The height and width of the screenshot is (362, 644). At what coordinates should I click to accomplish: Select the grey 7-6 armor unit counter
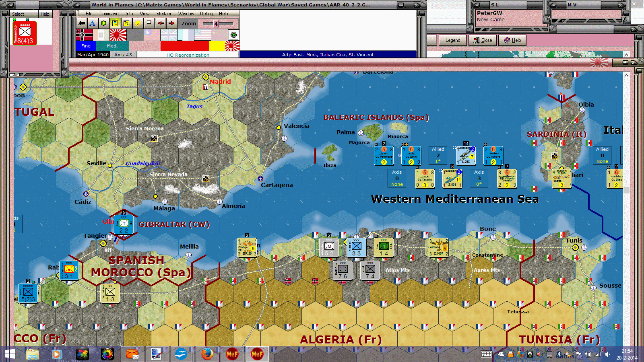[x=343, y=271]
